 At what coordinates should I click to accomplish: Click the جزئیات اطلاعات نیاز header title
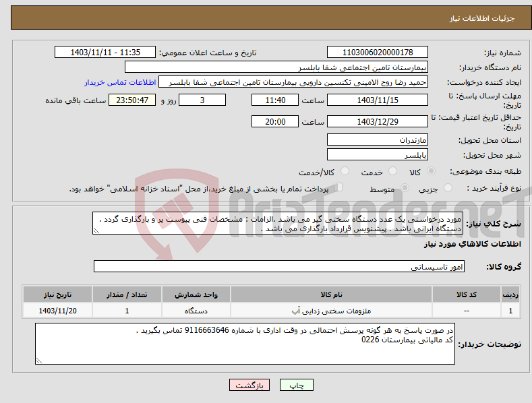coord(482,18)
